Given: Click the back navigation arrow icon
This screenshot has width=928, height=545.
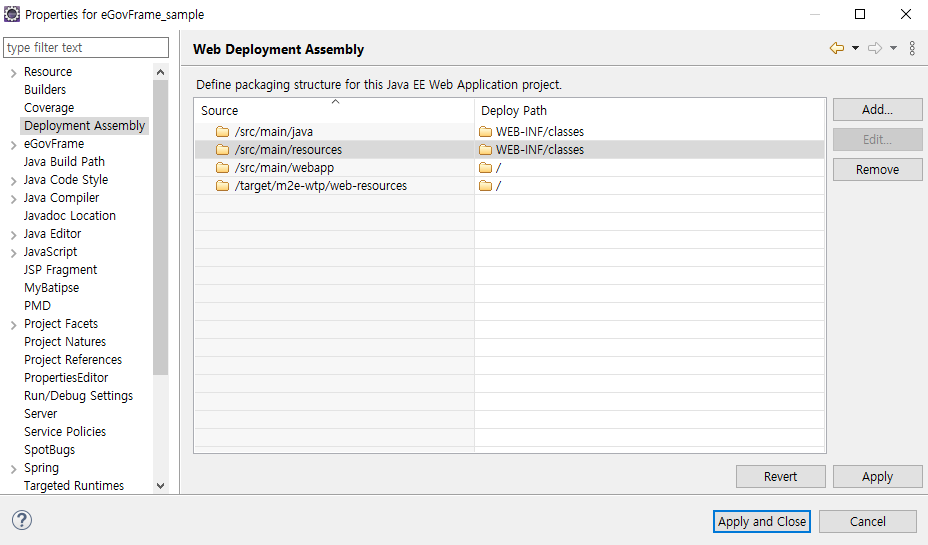Looking at the screenshot, I should [837, 48].
